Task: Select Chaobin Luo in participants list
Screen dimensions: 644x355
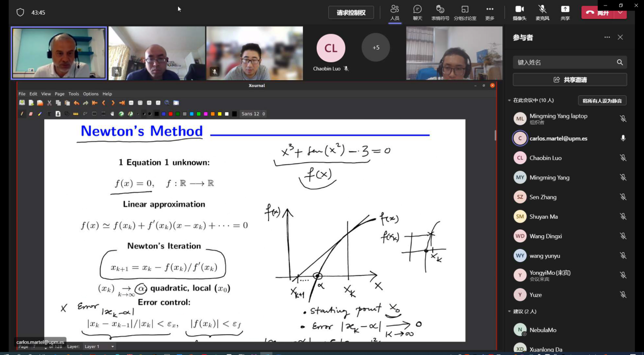Action: pyautogui.click(x=546, y=158)
